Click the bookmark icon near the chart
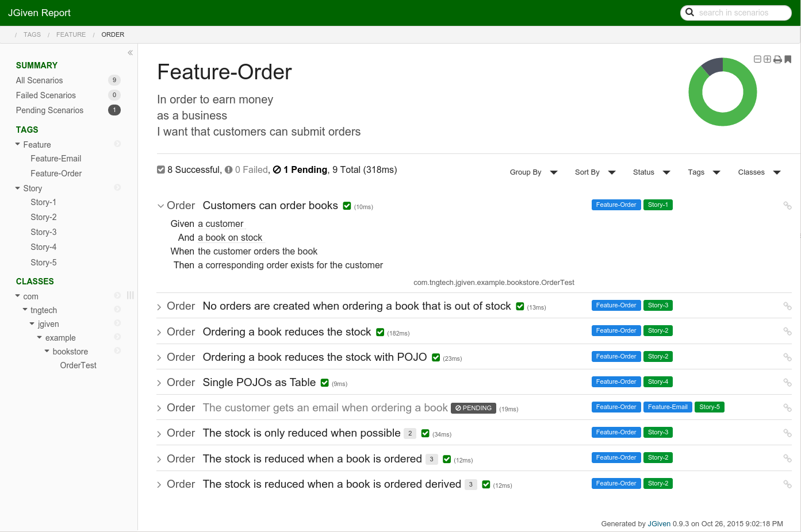 [x=788, y=59]
